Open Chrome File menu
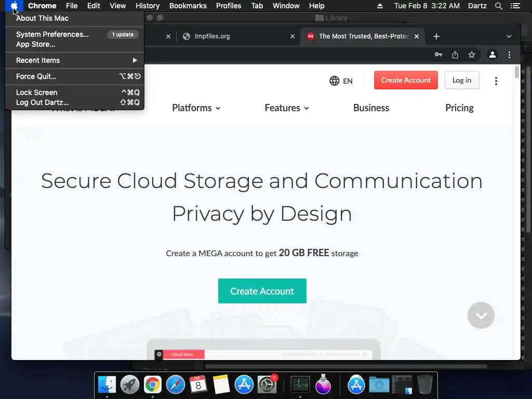 (x=72, y=6)
